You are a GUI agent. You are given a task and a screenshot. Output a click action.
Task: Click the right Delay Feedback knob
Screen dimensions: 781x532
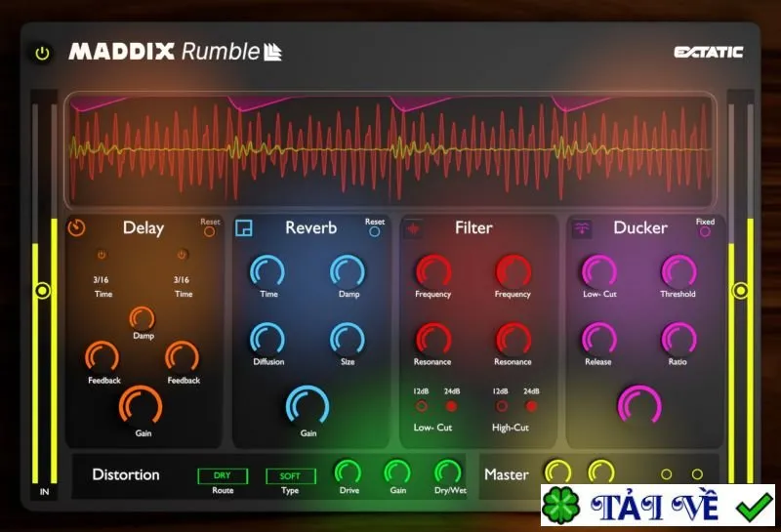(x=183, y=357)
